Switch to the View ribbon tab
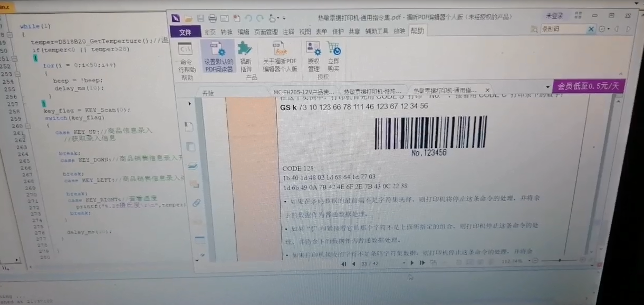The image size is (644, 305). (305, 32)
